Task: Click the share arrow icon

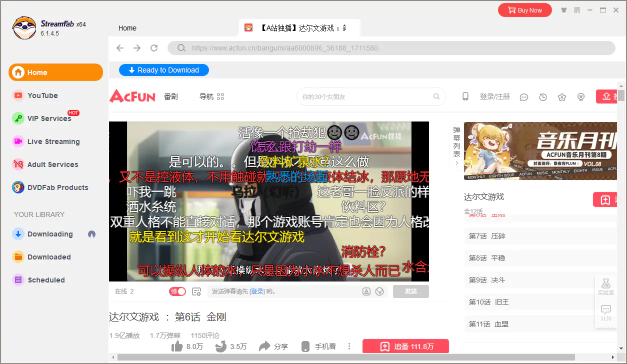Action: [x=264, y=346]
